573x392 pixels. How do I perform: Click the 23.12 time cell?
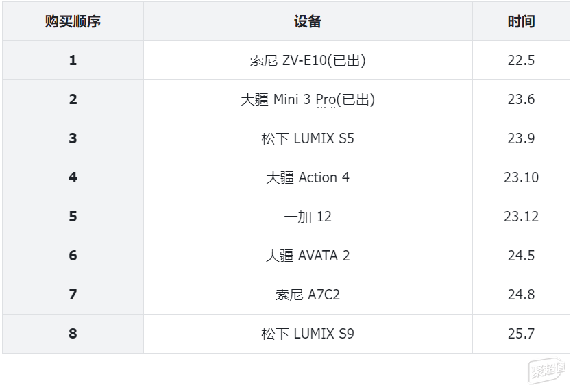521,217
